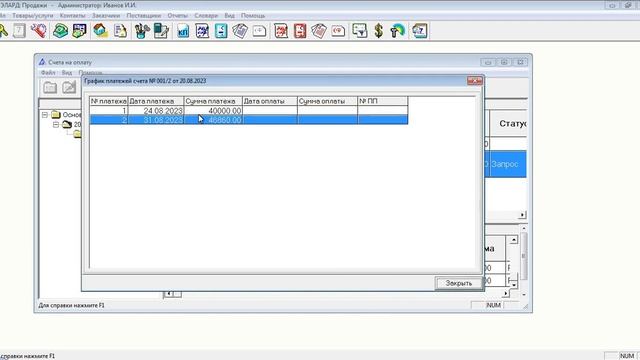Click the Дата оплаты column header
This screenshot has height=360, width=640.
pyautogui.click(x=270, y=101)
